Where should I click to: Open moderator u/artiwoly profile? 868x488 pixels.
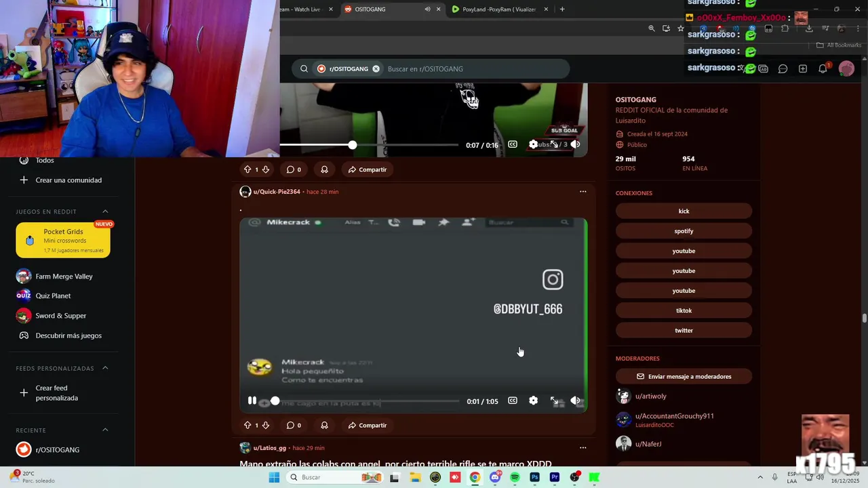(650, 396)
